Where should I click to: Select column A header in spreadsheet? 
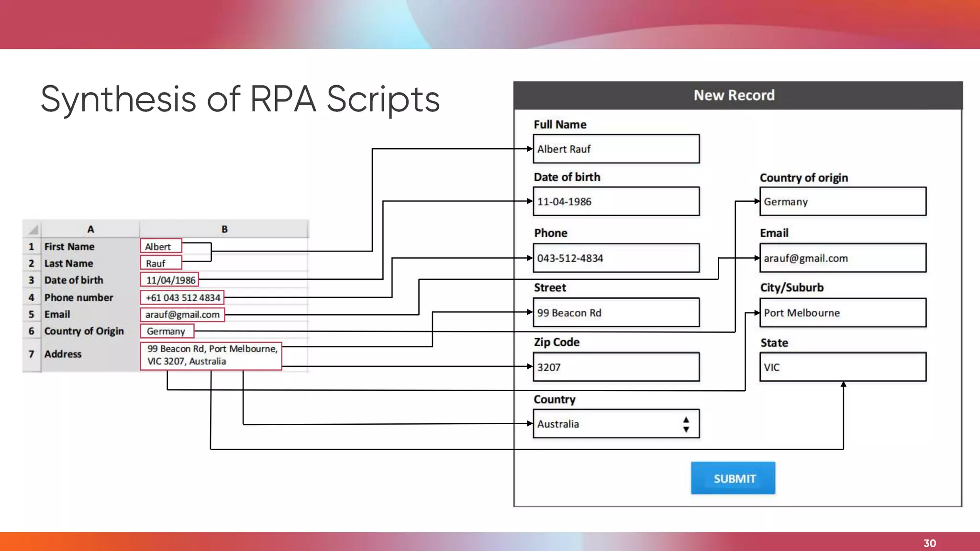coord(90,229)
